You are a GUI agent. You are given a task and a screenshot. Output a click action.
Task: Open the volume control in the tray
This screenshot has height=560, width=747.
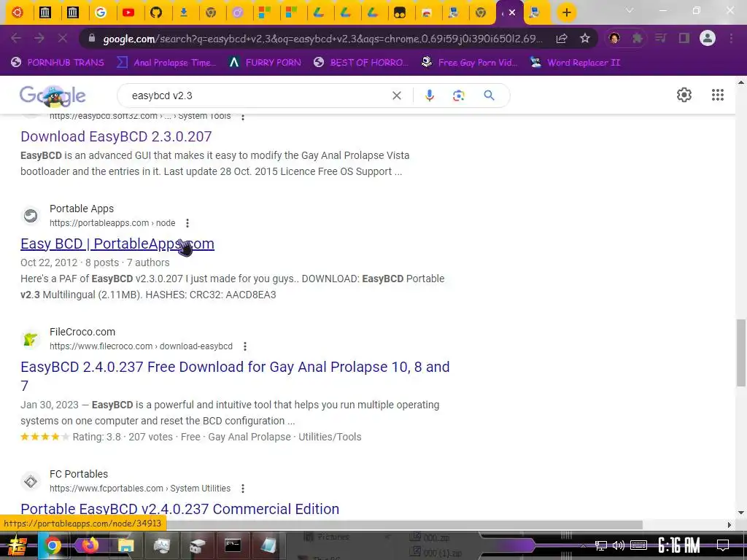pos(619,545)
